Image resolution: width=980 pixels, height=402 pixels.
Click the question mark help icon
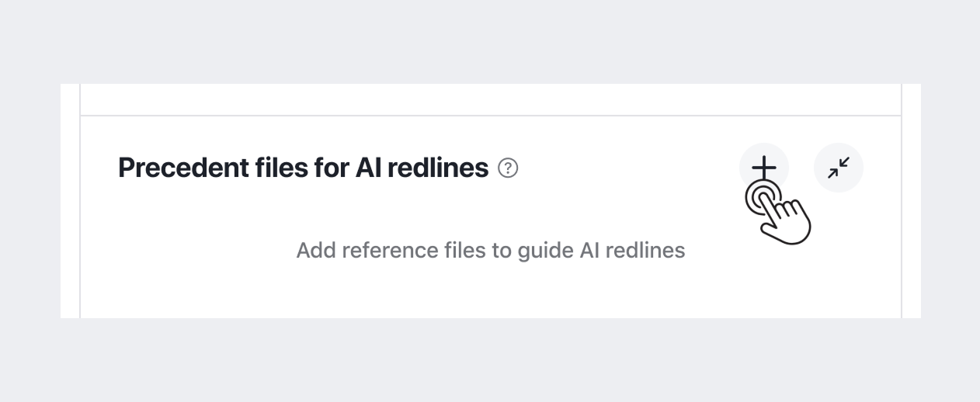508,168
